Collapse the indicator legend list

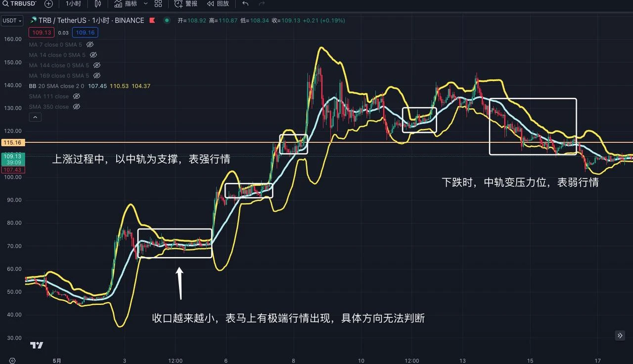pos(35,117)
